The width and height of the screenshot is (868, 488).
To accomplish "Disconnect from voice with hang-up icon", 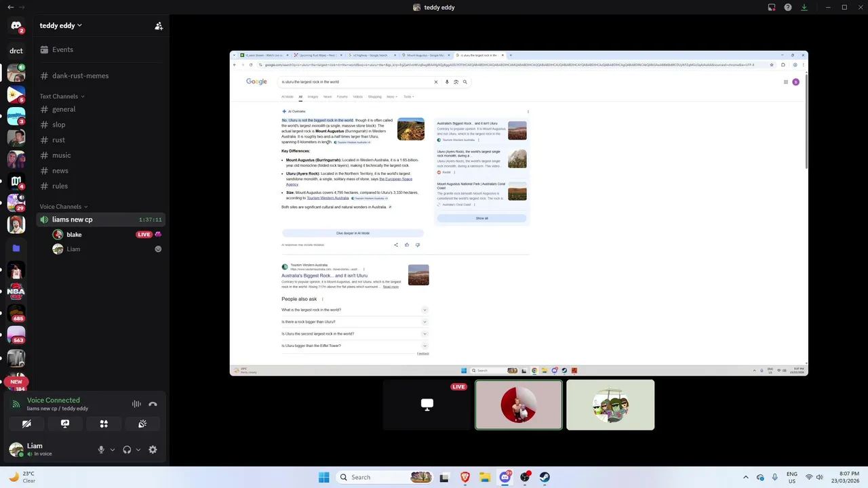I will point(153,404).
